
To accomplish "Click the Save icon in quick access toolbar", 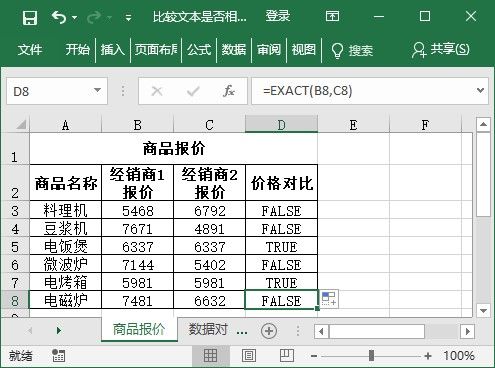I will (30, 17).
